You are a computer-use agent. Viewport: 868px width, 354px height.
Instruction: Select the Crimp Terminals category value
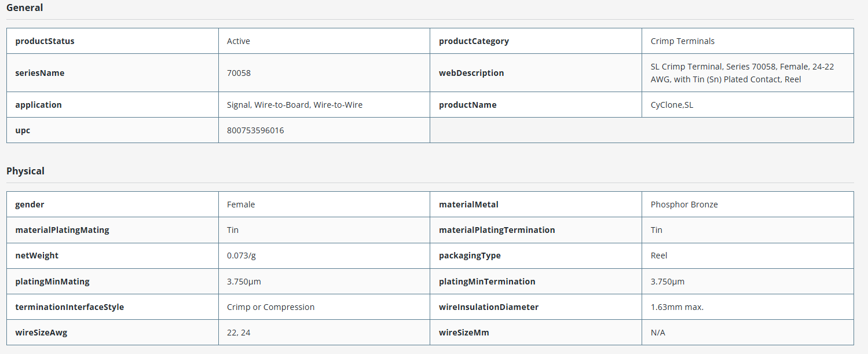coord(683,41)
